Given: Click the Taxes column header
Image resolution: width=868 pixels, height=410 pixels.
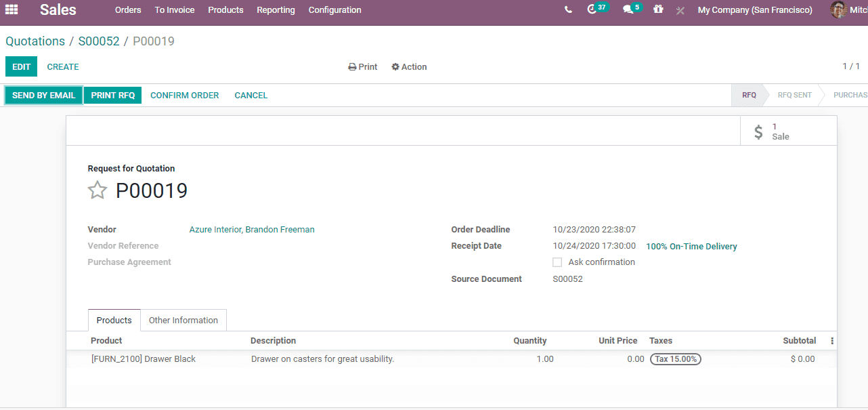Looking at the screenshot, I should pyautogui.click(x=661, y=341).
